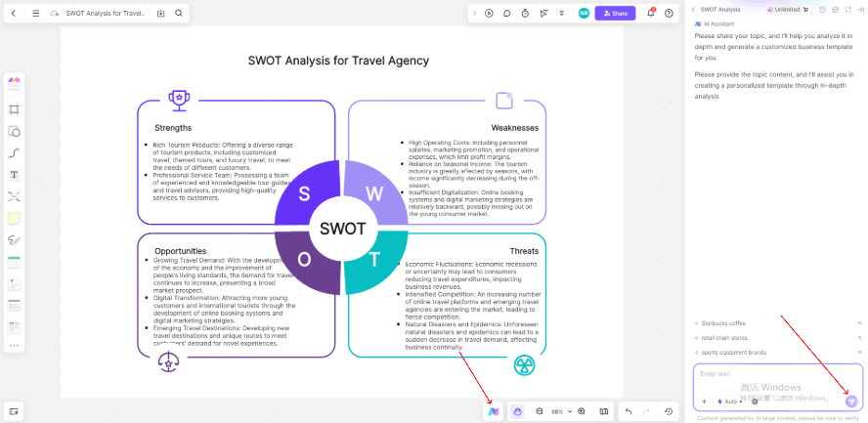This screenshot has height=423, width=868.
Task: Add attachment with plus button
Action: 704,402
